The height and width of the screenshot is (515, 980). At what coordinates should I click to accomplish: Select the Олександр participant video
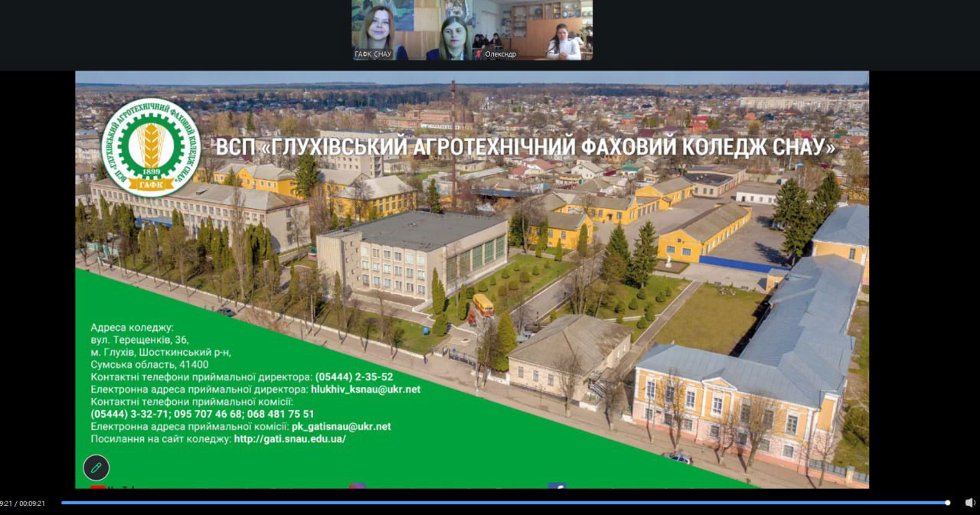pos(533,30)
